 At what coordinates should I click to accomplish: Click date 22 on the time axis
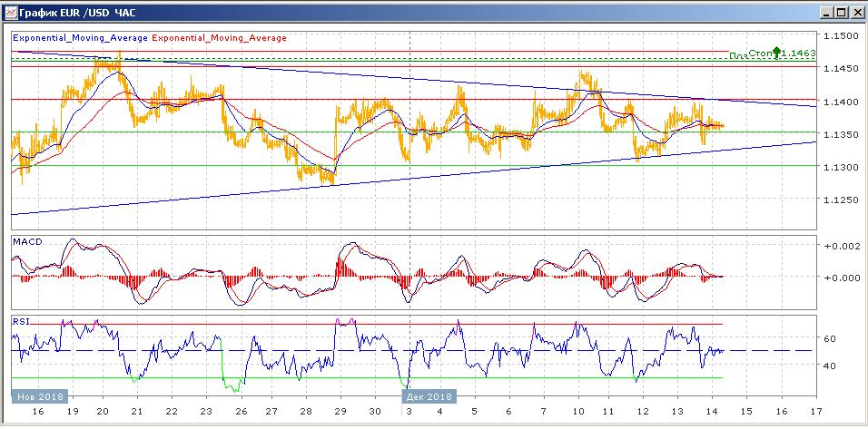point(172,412)
